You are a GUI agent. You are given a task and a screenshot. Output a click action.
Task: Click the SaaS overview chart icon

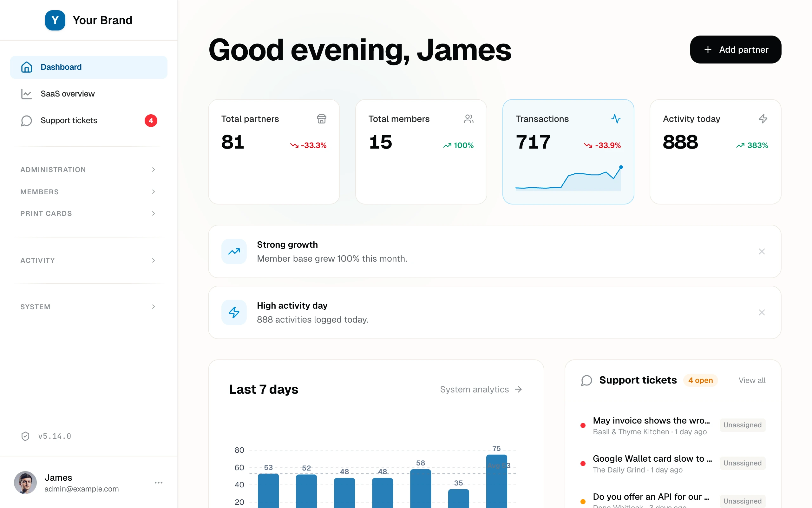27,94
